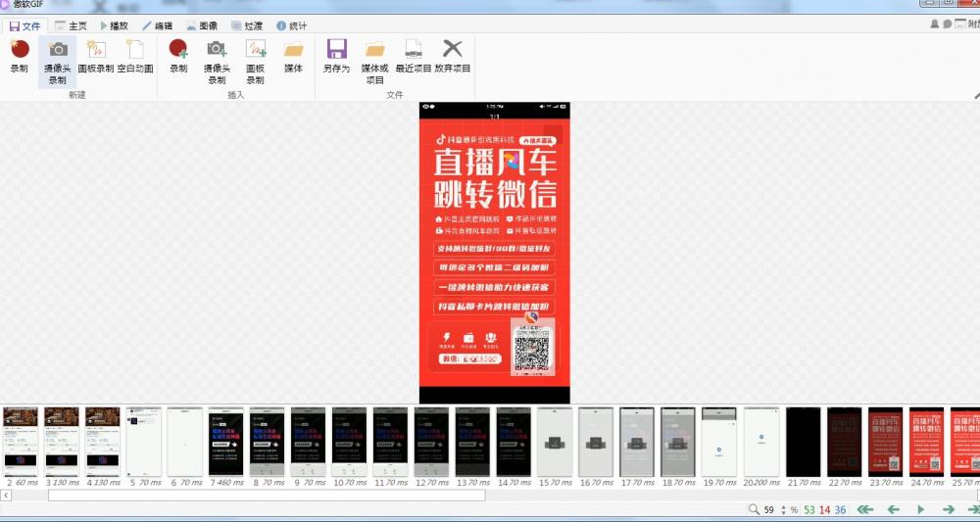The width and height of the screenshot is (980, 522).
Task: Insert board recording from Insert group
Action: [x=255, y=62]
